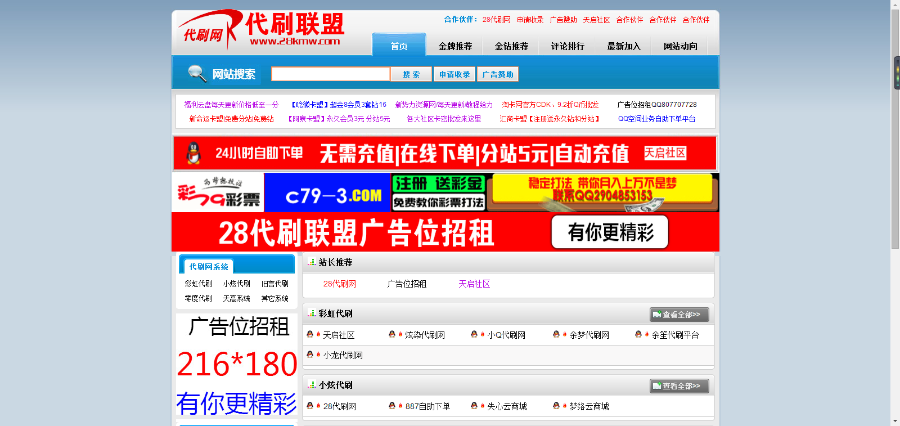900x426 pixels.
Task: Open 28代刷网 link in top partner bar
Action: coord(496,20)
